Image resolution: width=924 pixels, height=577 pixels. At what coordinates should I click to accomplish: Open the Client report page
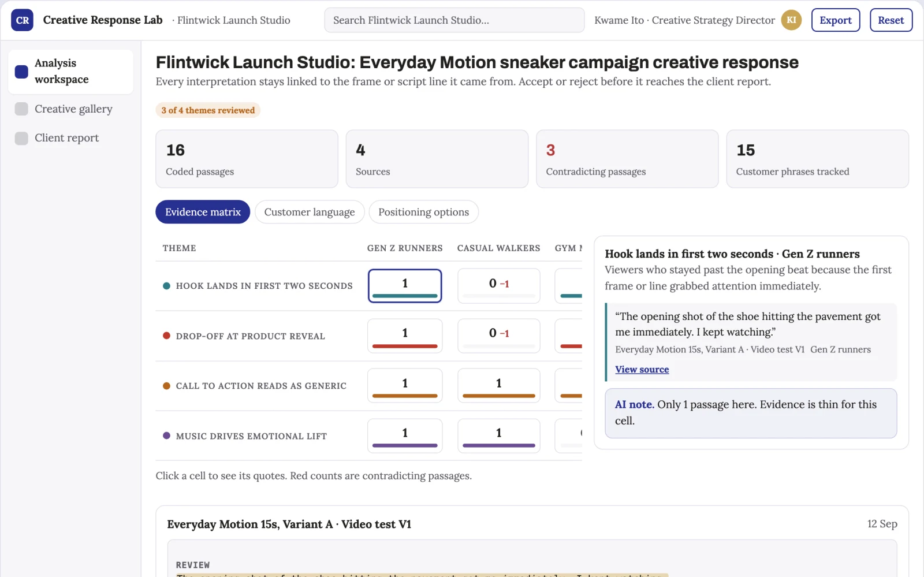coord(70,138)
